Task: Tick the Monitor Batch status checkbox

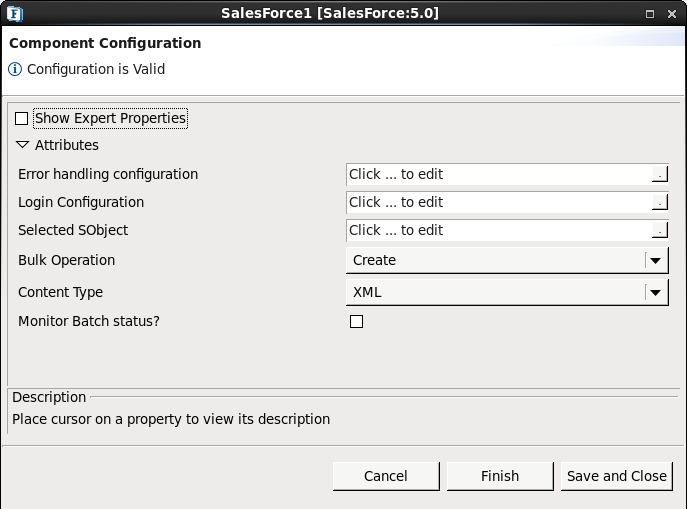Action: [356, 322]
